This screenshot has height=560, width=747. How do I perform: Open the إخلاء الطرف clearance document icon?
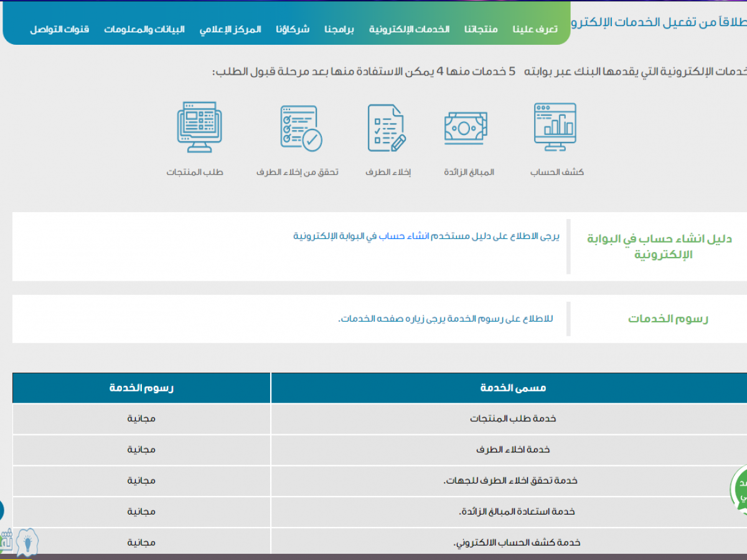387,128
